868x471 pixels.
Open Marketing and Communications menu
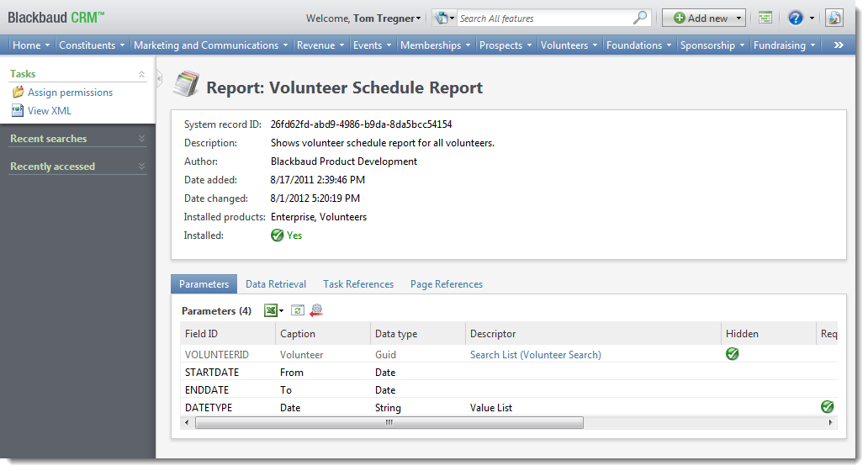pos(211,45)
